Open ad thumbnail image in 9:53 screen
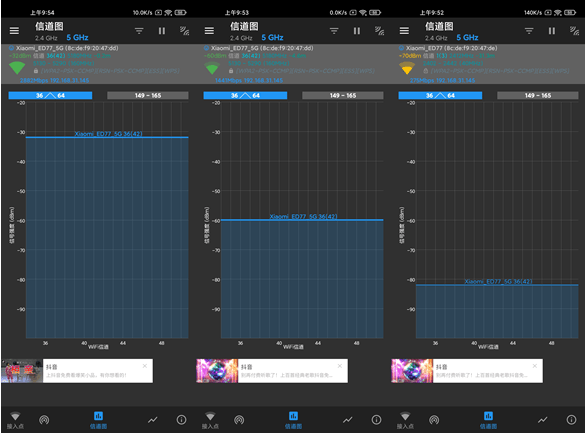Viewport: 585px width, 434px height. click(x=217, y=371)
